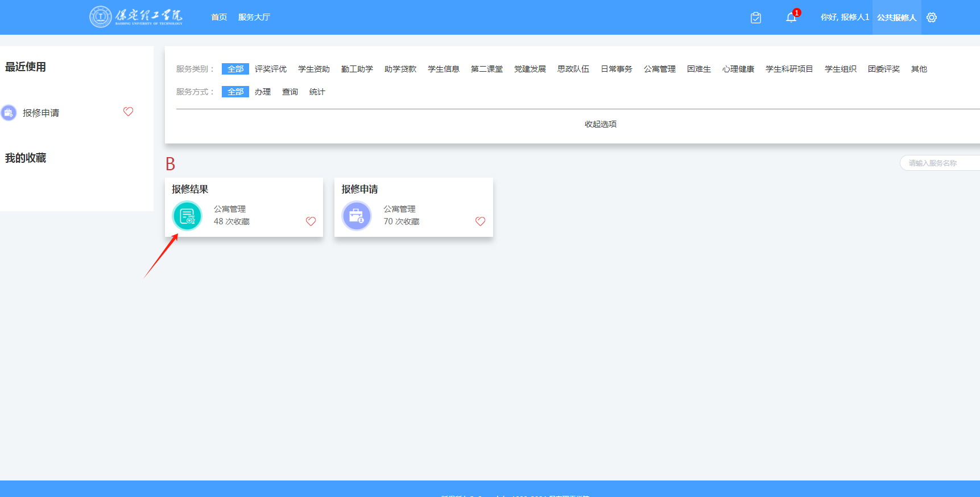Filter service method by 办理
980x497 pixels.
262,92
